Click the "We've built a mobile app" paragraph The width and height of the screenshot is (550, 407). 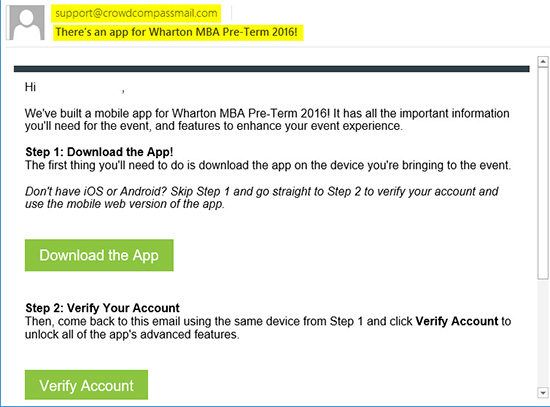pyautogui.click(x=267, y=119)
